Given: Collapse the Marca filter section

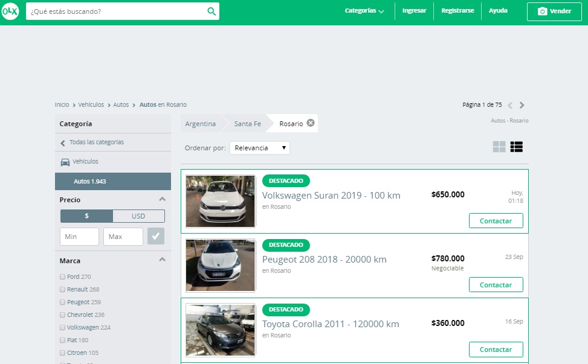Looking at the screenshot, I should pos(163,260).
